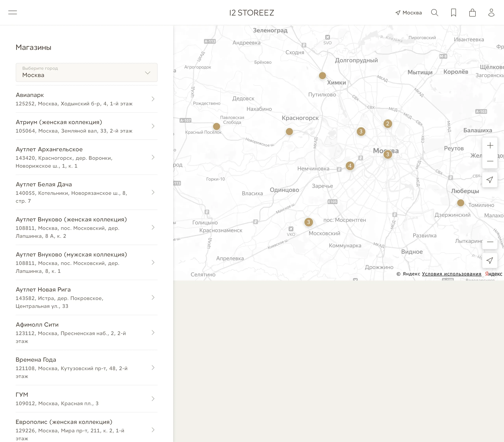Click the search magnifier icon

tap(435, 13)
